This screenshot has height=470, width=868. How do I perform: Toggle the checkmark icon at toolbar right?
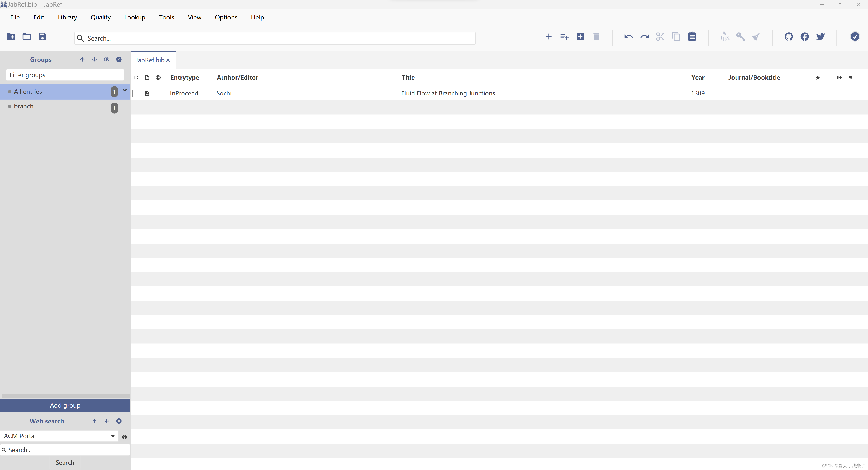pyautogui.click(x=854, y=37)
